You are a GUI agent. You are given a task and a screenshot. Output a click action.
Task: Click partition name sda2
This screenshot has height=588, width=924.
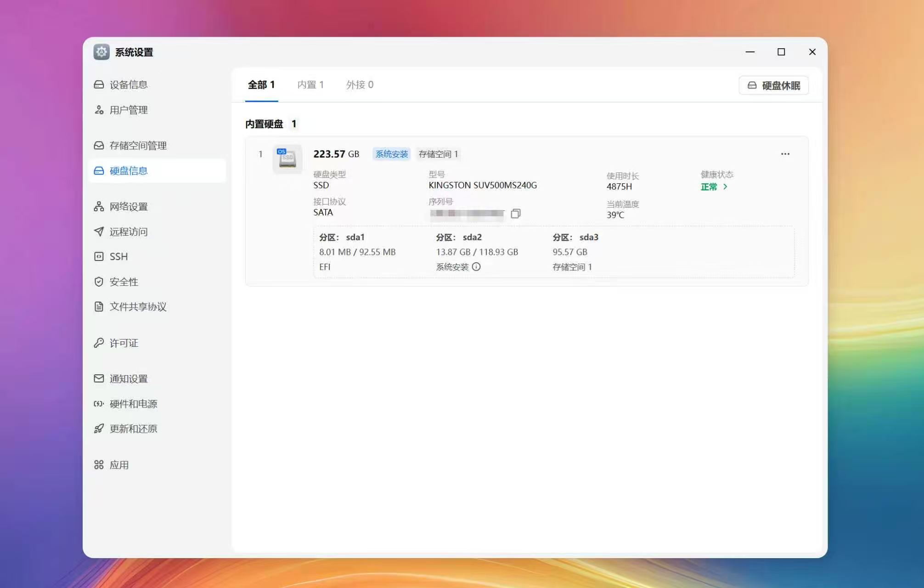click(x=472, y=237)
